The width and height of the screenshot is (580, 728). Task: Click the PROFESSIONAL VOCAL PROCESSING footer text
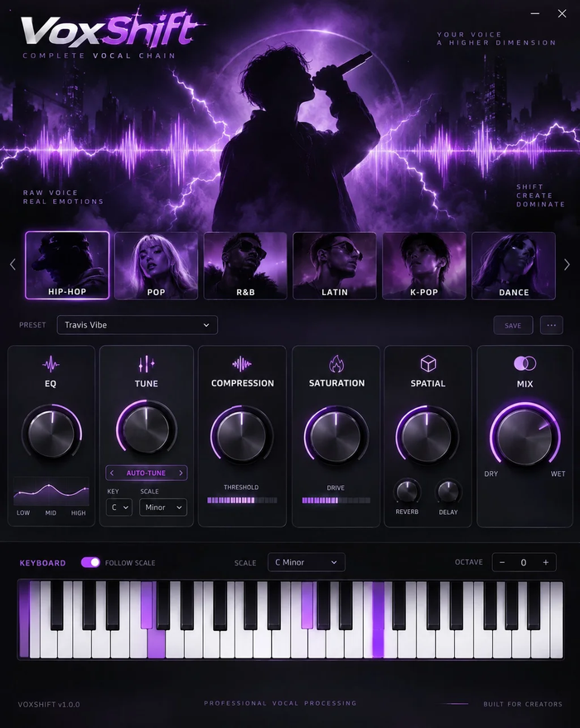280,703
